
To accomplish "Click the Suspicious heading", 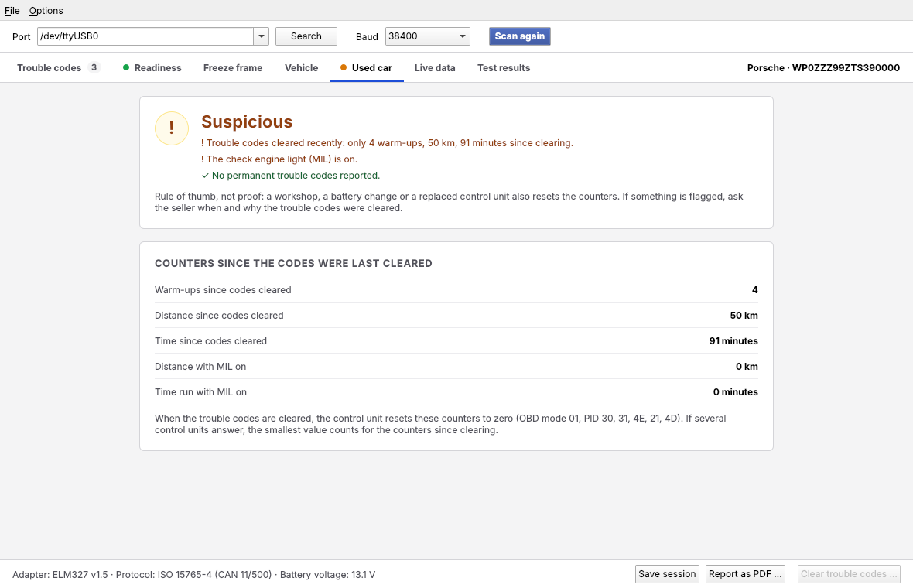I will click(x=247, y=121).
